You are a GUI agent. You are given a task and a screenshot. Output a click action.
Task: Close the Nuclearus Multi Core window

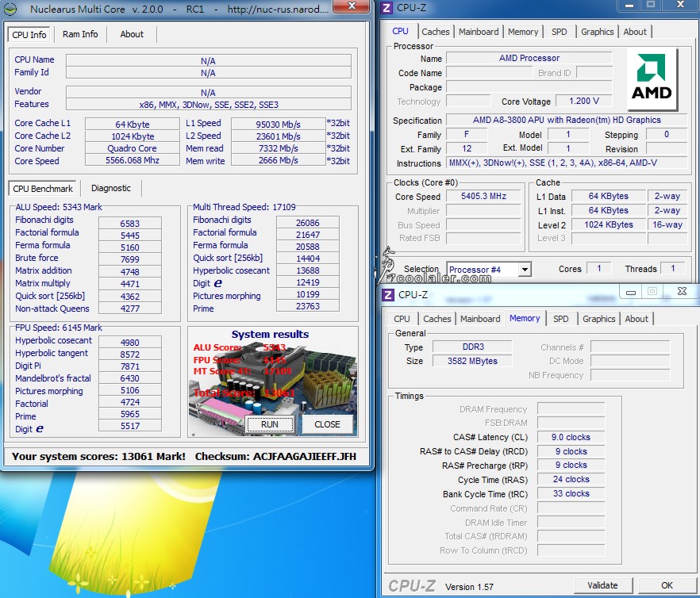point(352,6)
